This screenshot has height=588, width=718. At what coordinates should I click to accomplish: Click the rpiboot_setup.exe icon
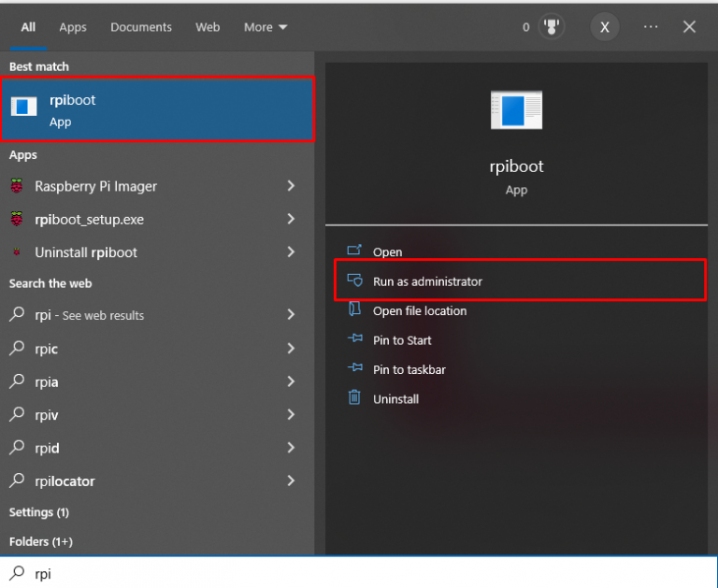click(x=17, y=220)
